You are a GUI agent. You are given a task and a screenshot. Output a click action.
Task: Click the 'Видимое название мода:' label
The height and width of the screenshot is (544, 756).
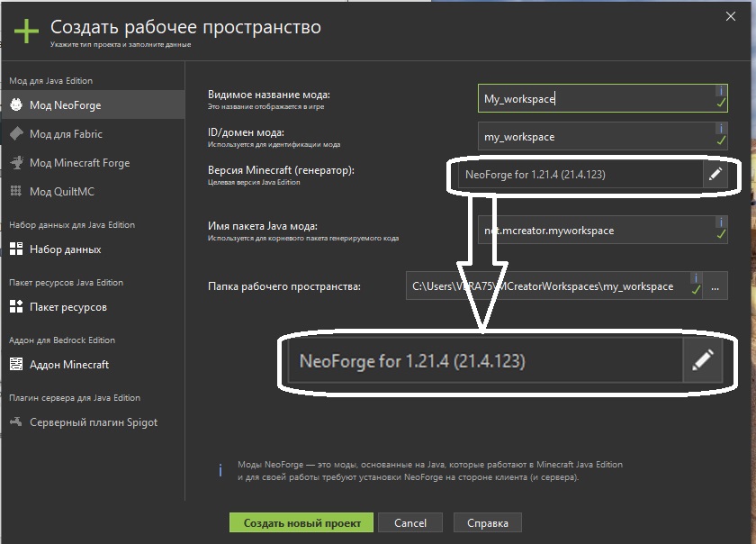(x=269, y=95)
